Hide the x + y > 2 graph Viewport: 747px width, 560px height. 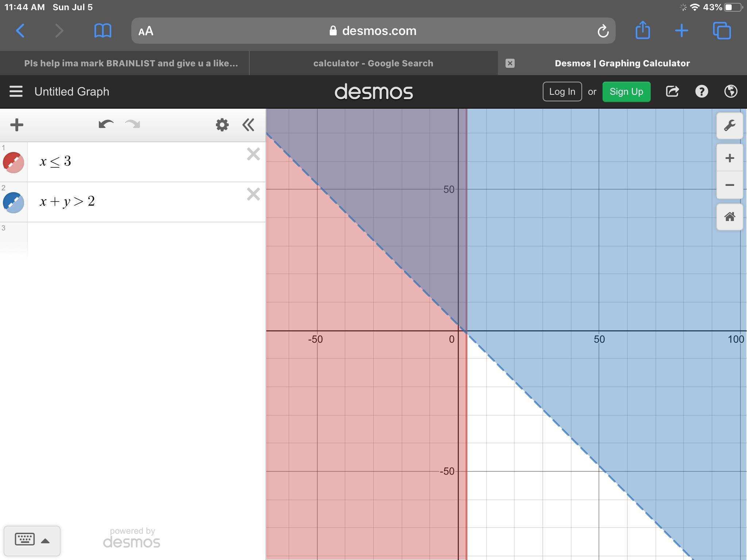(x=13, y=203)
